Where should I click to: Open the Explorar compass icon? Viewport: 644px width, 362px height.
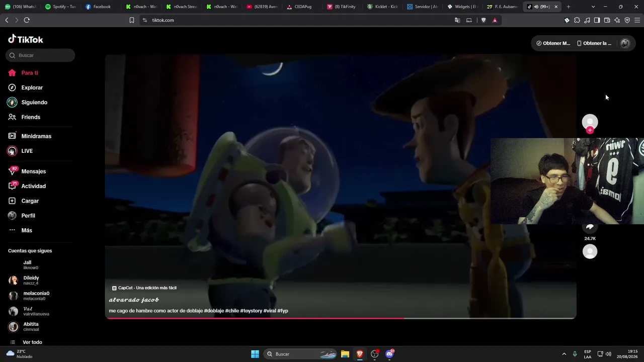[x=12, y=87]
